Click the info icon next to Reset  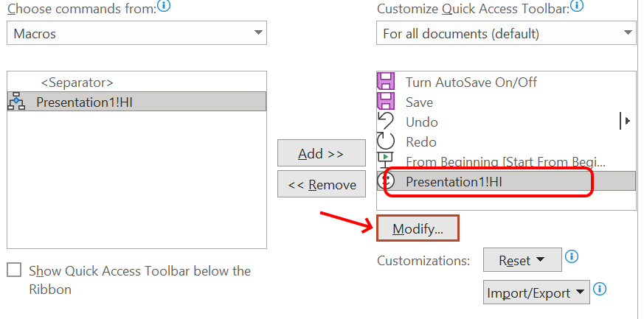tap(571, 257)
